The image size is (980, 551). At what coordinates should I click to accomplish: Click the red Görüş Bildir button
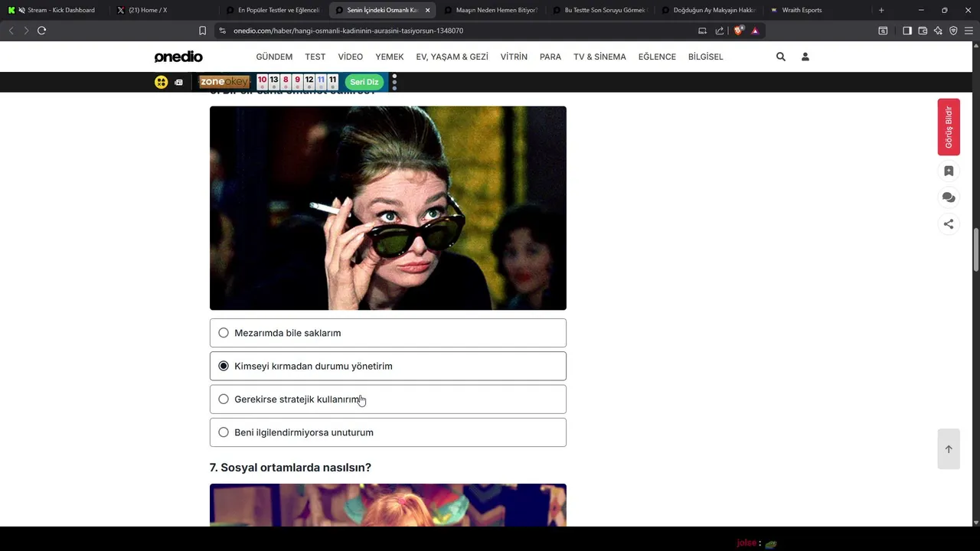point(949,127)
